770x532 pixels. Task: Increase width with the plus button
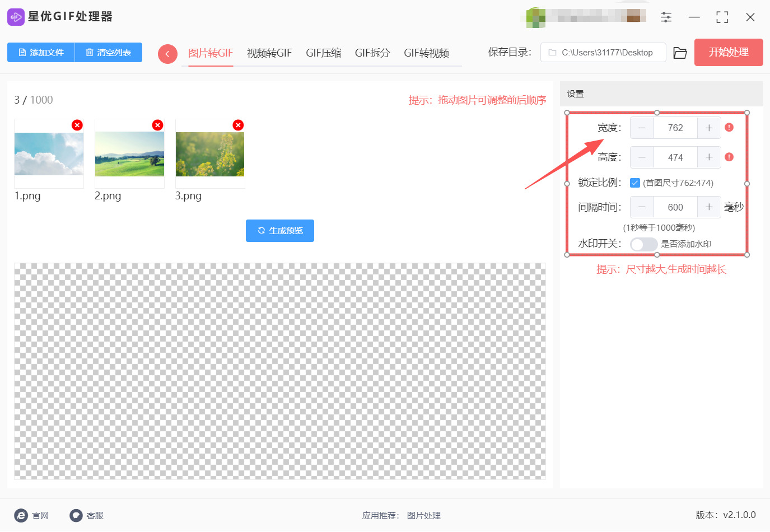click(709, 128)
